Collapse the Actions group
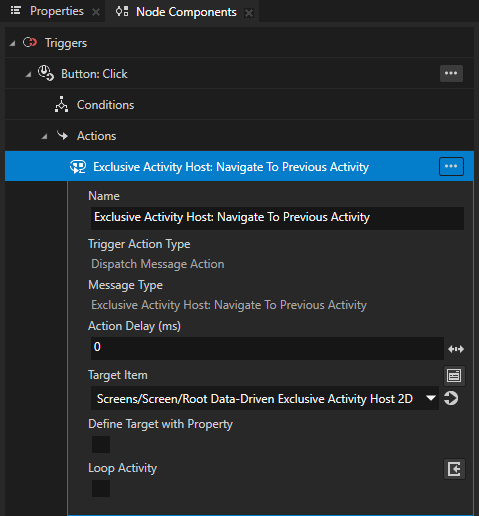Screen dimensions: 479x516 click(44, 136)
